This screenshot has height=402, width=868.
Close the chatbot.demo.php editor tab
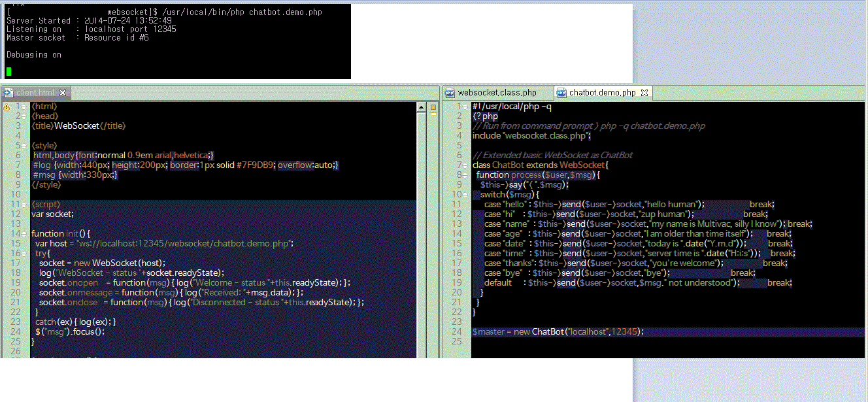(644, 93)
